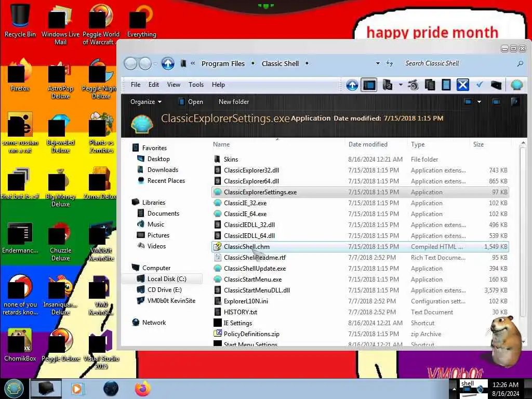
Task: Click the Back navigation button
Action: (130, 63)
